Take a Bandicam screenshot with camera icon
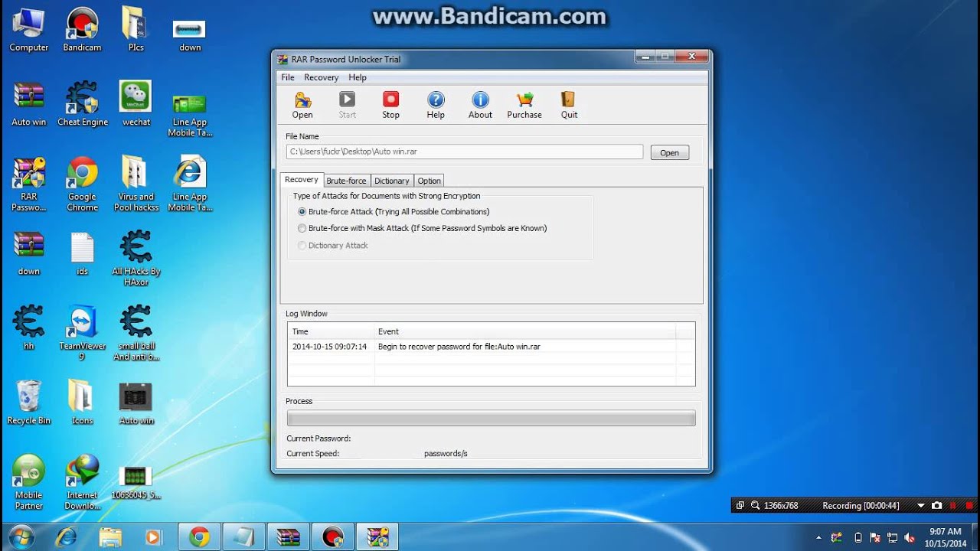Screen dimensions: 980x551 click(936, 505)
